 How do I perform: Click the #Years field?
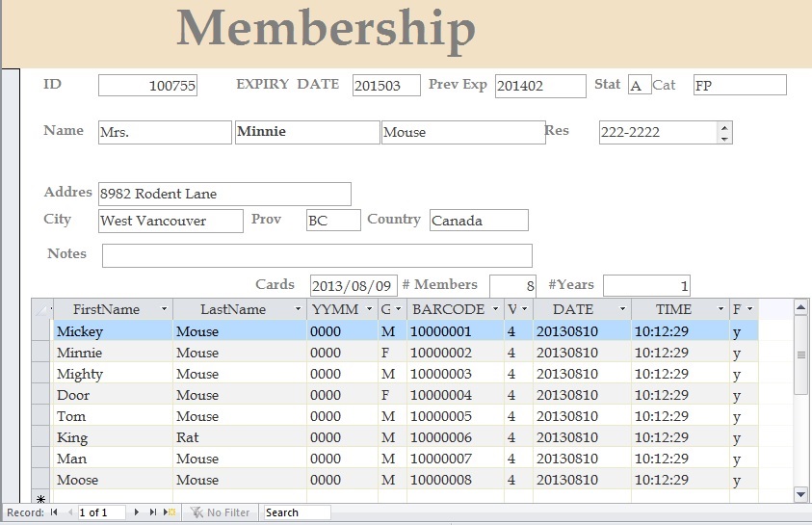pos(646,285)
